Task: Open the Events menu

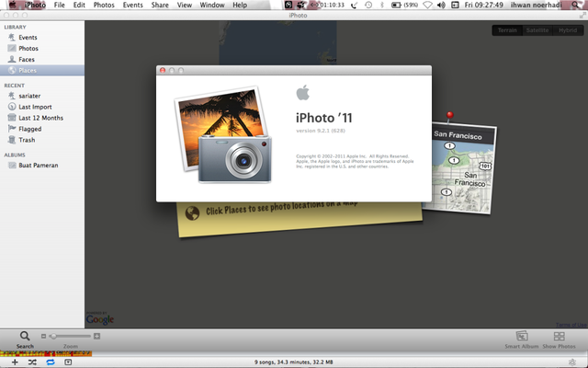Action: 132,5
